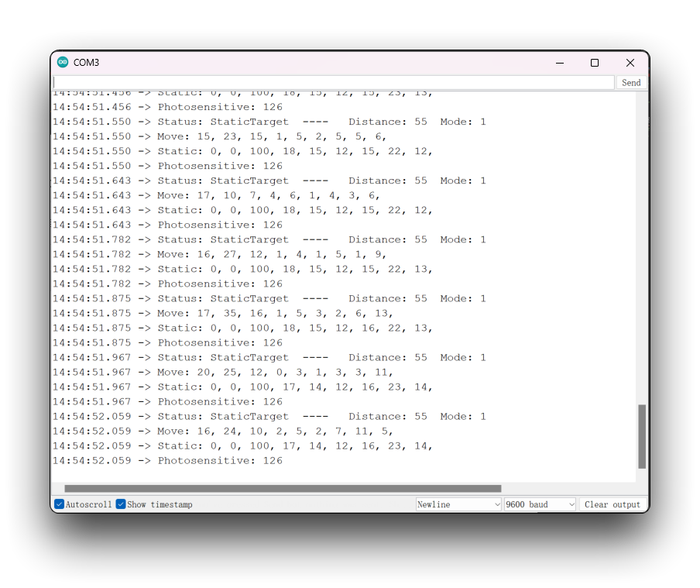Toggle the Show timestamp checkbox

[121, 504]
